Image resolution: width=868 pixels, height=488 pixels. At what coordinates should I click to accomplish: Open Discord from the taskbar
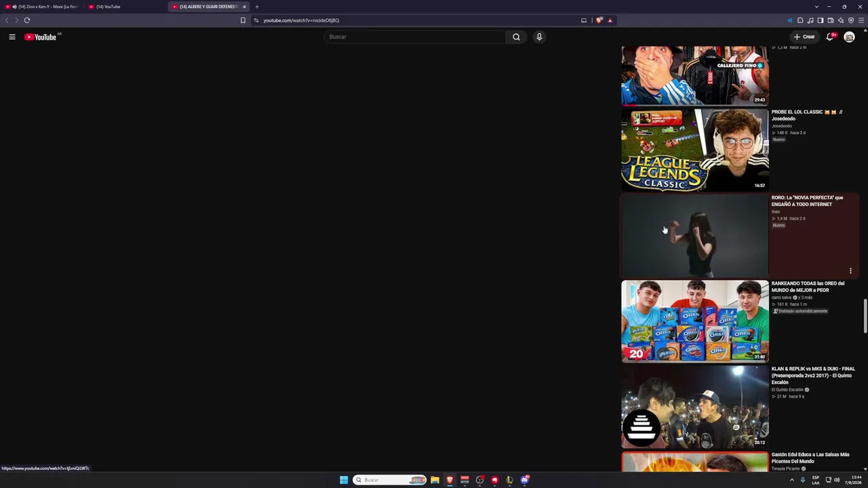point(524,480)
